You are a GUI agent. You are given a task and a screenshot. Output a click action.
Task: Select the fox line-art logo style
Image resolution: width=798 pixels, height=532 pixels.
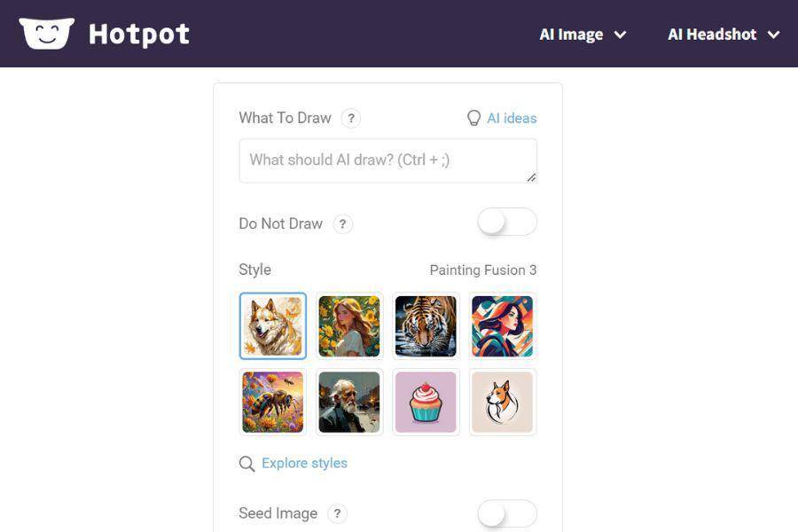point(503,403)
